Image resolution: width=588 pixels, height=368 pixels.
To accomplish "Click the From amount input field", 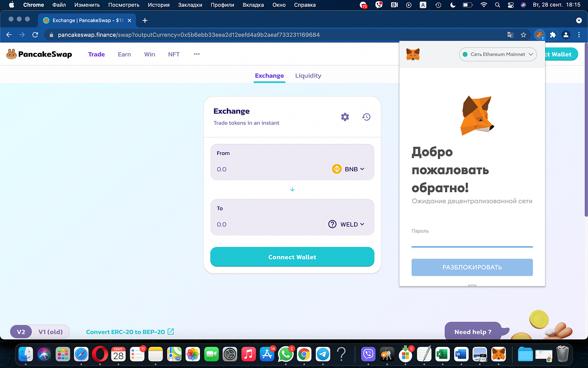I will point(271,169).
